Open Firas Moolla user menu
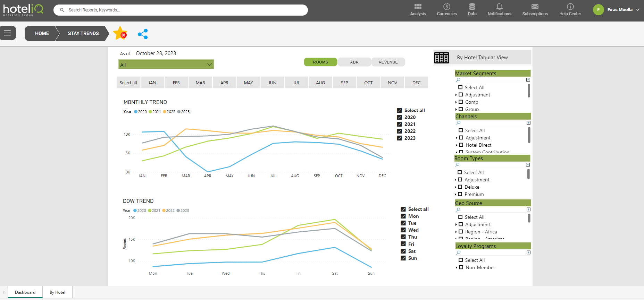Image resolution: width=644 pixels, height=300 pixels. point(617,10)
